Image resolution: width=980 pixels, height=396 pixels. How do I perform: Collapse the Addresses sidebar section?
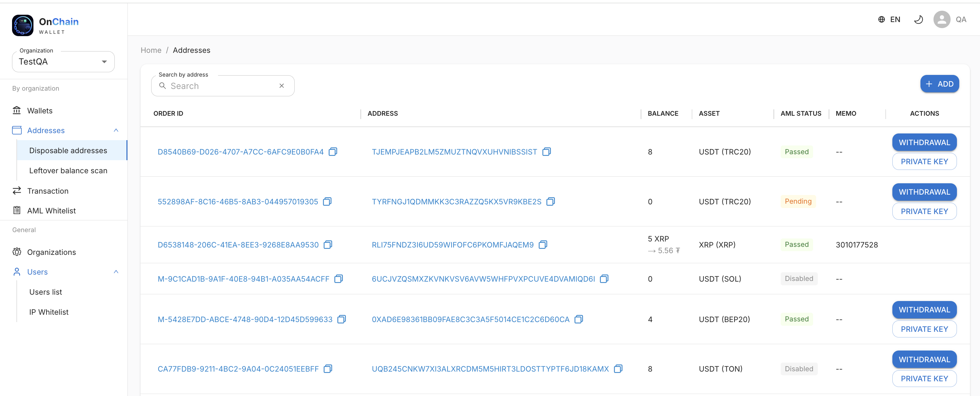pyautogui.click(x=116, y=130)
